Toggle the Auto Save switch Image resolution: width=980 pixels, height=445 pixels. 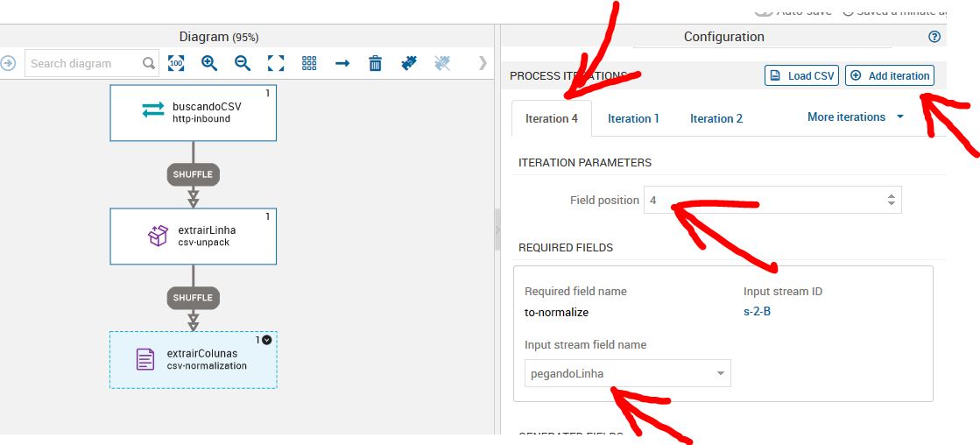click(763, 11)
